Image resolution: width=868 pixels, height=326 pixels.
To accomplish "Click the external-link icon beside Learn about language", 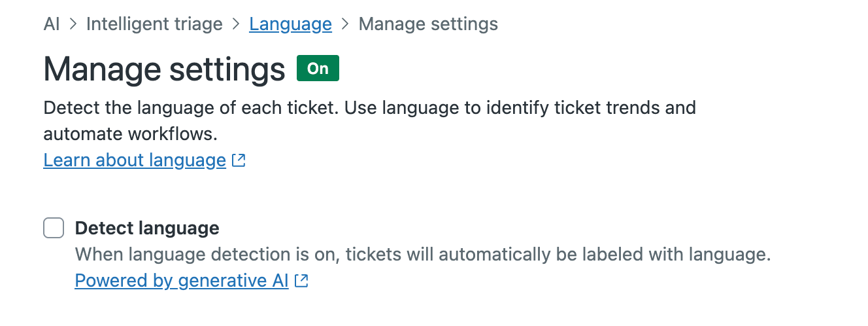I will coord(239,160).
